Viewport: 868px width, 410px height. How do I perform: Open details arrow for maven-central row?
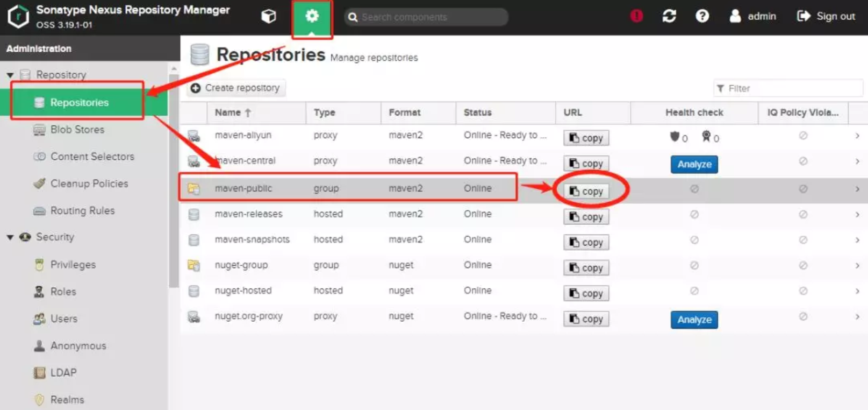[x=857, y=161]
